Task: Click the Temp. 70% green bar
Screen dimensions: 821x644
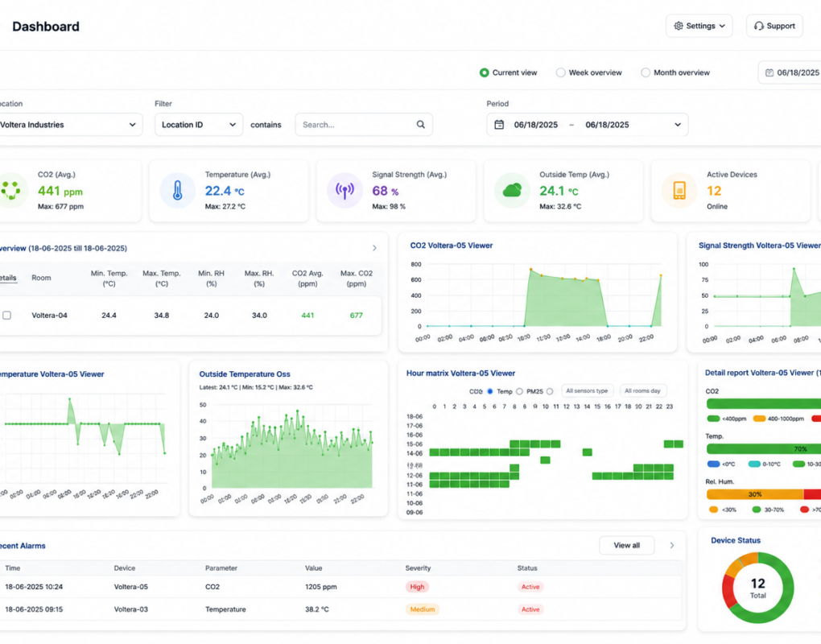Action: coord(763,448)
